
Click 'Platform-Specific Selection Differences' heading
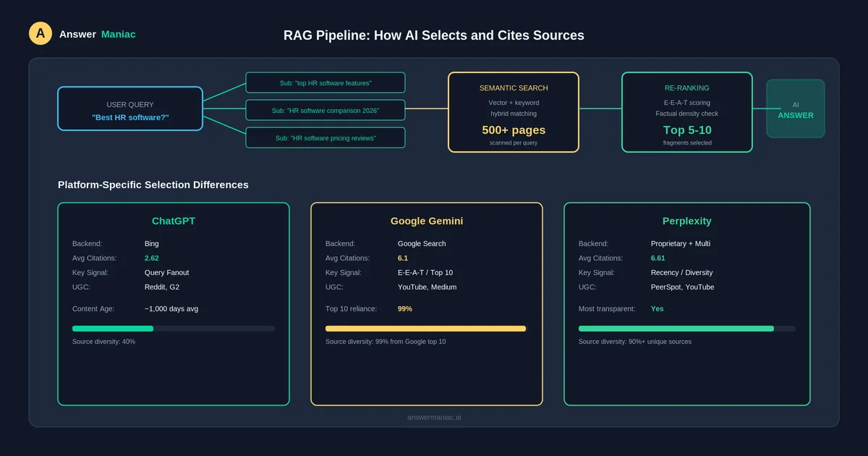[x=153, y=185]
